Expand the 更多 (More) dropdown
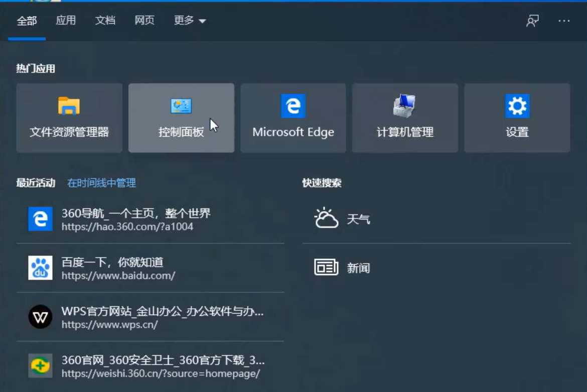Viewport: 587px width, 392px height. 190,21
